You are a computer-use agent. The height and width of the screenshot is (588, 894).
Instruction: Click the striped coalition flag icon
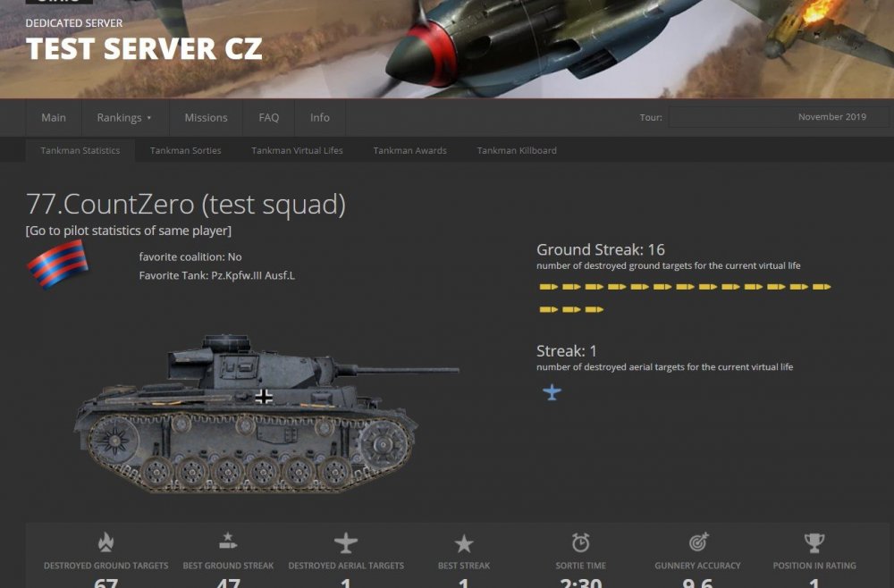57,265
